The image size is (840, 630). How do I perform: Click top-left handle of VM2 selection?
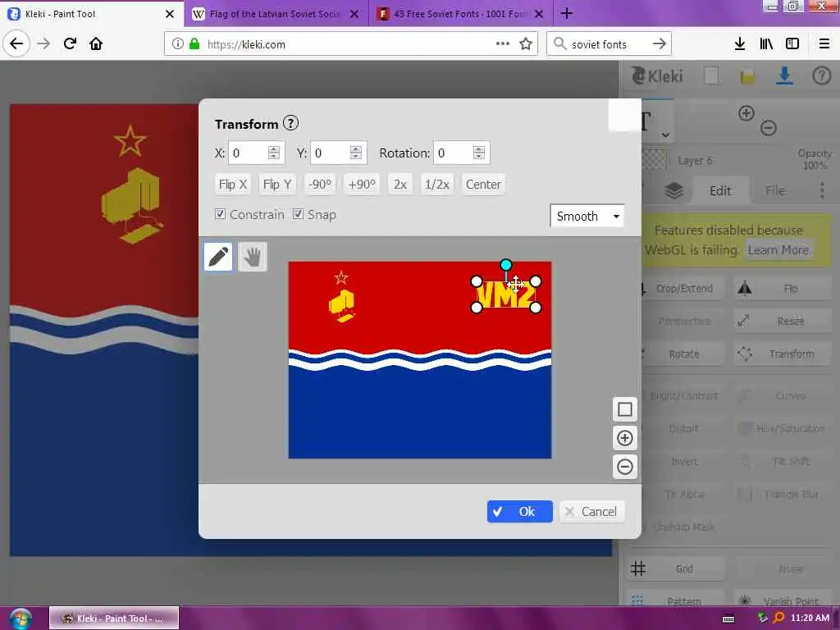pyautogui.click(x=477, y=281)
